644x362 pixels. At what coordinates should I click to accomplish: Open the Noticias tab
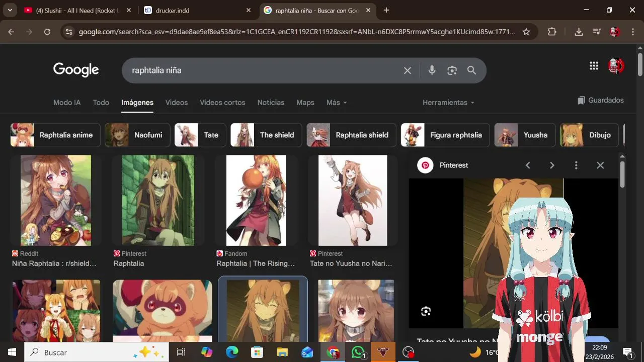pyautogui.click(x=271, y=103)
